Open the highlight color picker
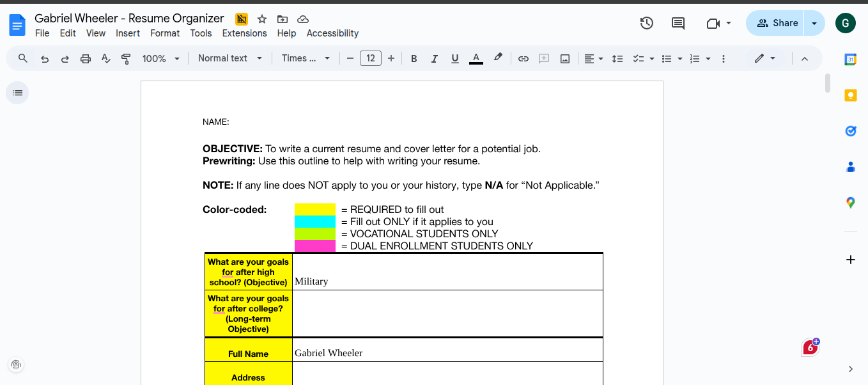The width and height of the screenshot is (868, 385). [498, 58]
